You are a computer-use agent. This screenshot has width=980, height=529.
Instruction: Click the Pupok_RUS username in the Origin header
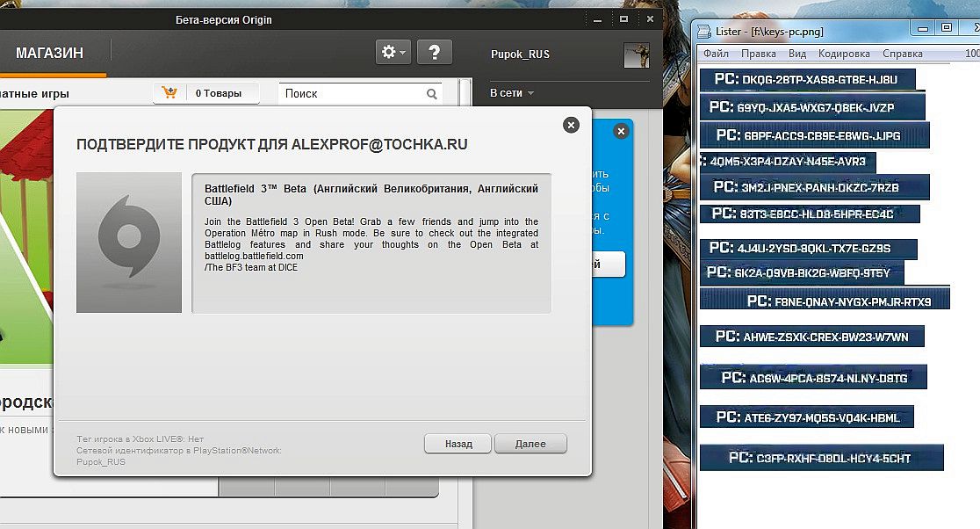coord(520,54)
